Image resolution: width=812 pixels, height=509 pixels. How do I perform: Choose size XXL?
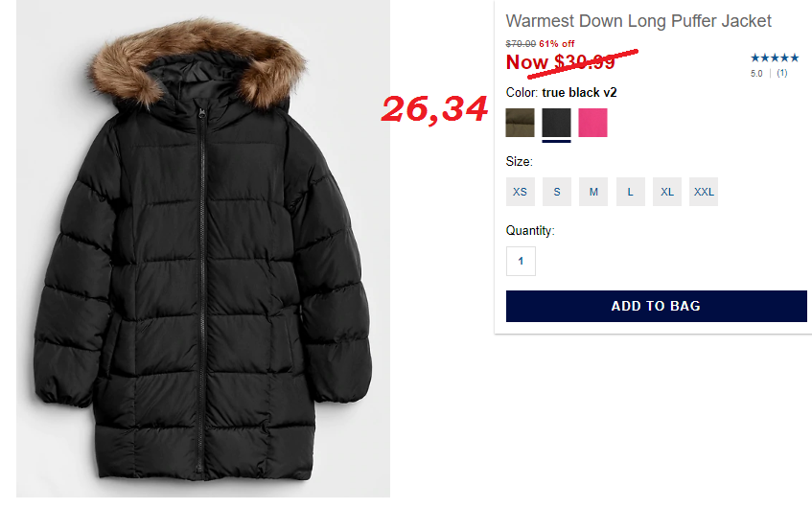coord(704,192)
